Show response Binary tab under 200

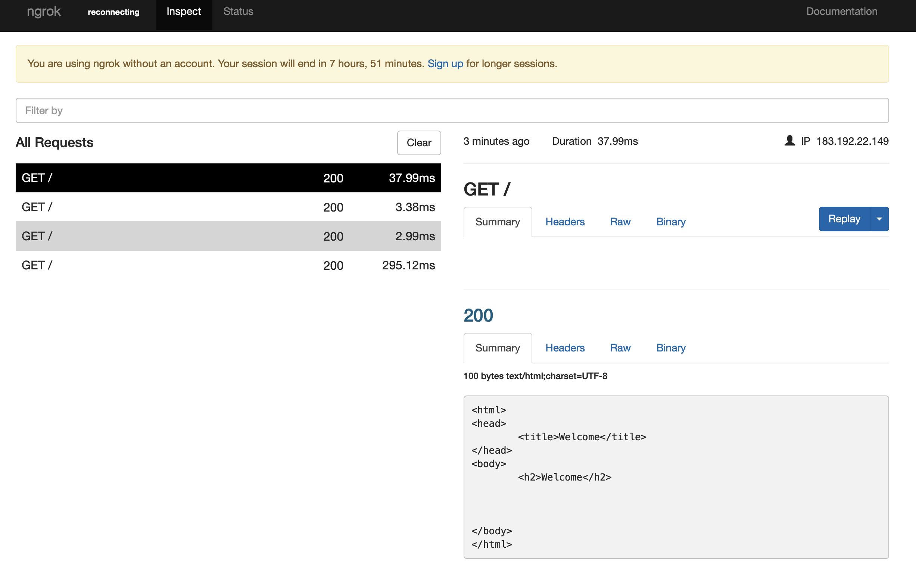click(670, 348)
